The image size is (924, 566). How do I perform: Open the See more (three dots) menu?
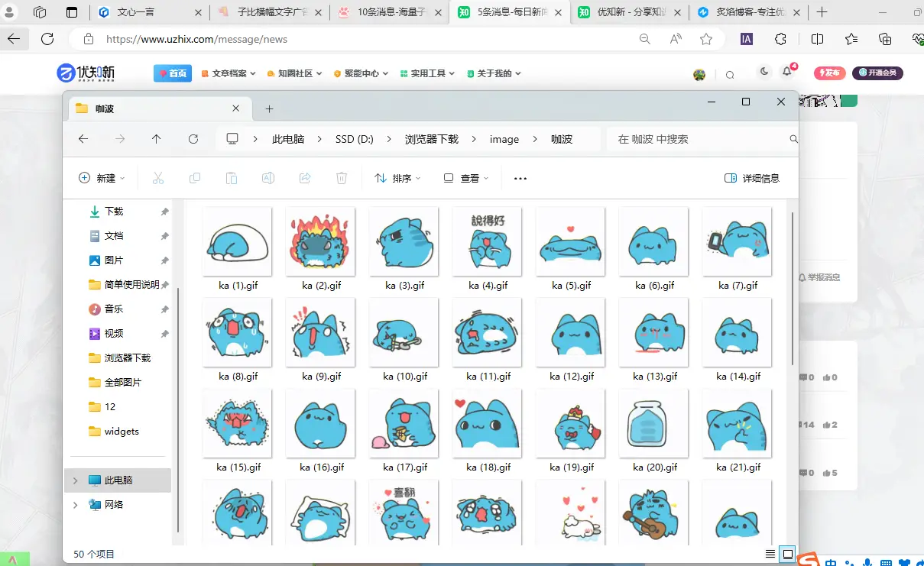(520, 178)
